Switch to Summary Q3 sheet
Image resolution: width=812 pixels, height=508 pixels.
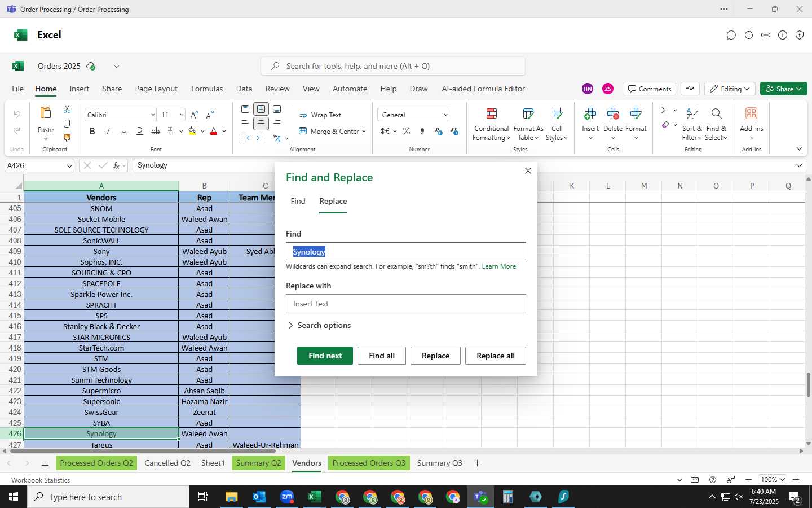pos(439,463)
